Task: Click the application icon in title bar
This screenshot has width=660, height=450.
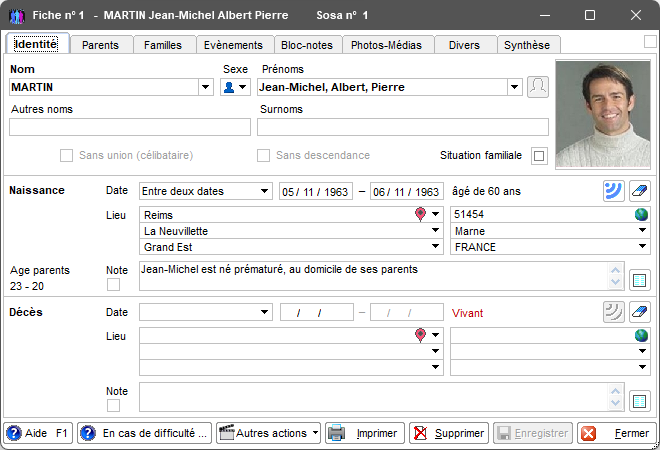Action: tap(16, 16)
